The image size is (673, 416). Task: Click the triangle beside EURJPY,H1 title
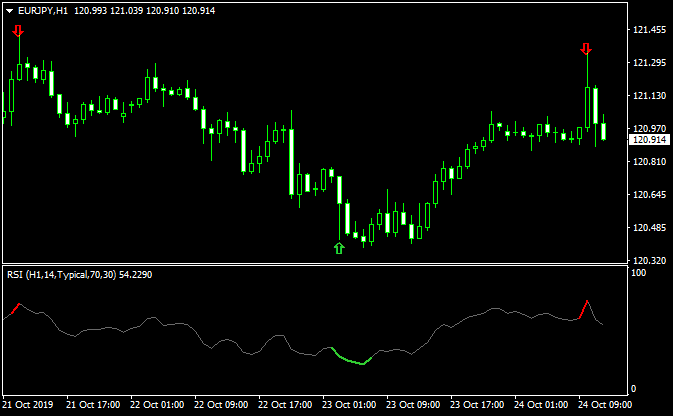9,11
